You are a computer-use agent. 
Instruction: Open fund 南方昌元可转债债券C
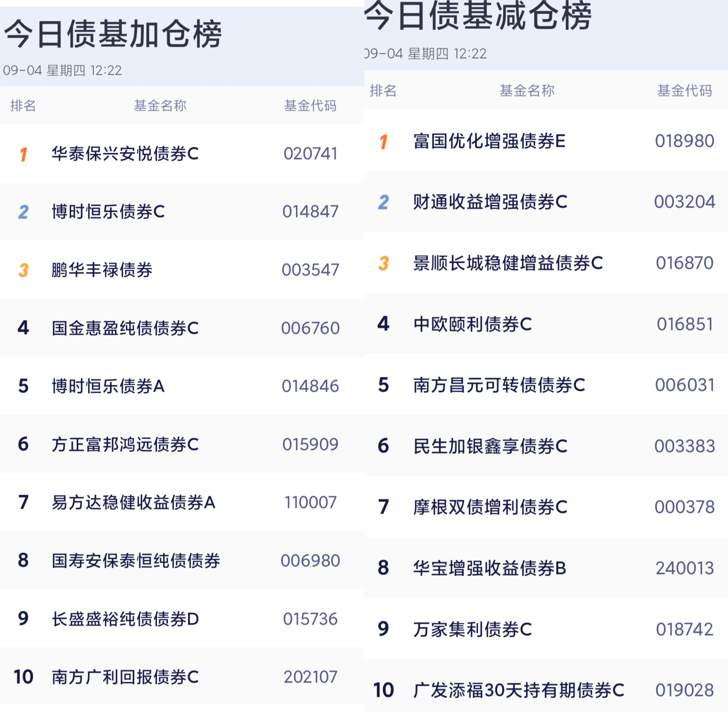(x=499, y=385)
